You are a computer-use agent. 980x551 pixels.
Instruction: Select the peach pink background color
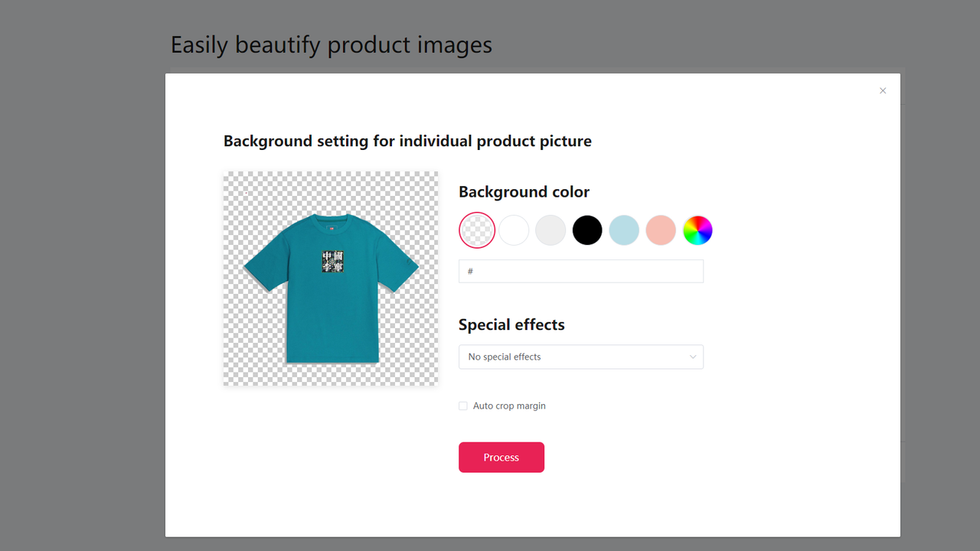tap(660, 230)
